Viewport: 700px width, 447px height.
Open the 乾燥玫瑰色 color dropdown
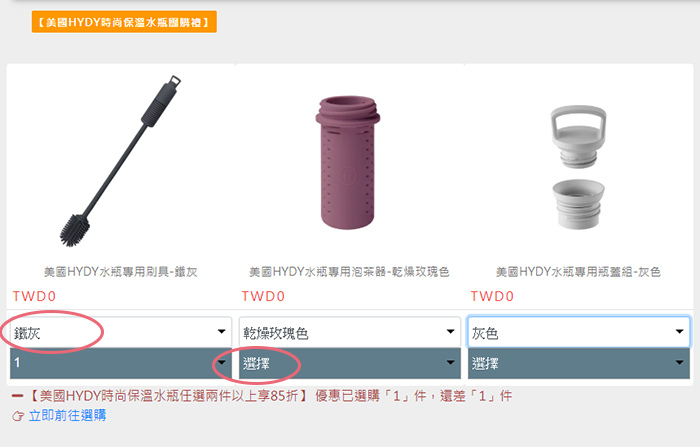tap(350, 332)
